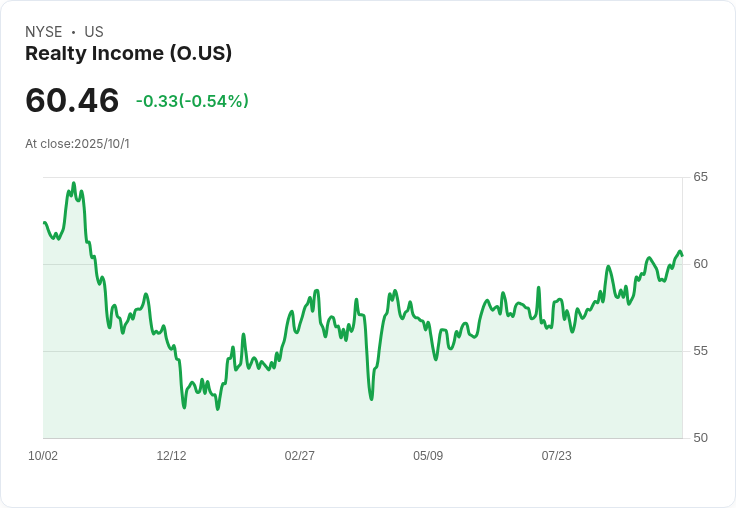This screenshot has height=508, width=736.
Task: Select the 55 label on the price axis
Action: coord(700,351)
